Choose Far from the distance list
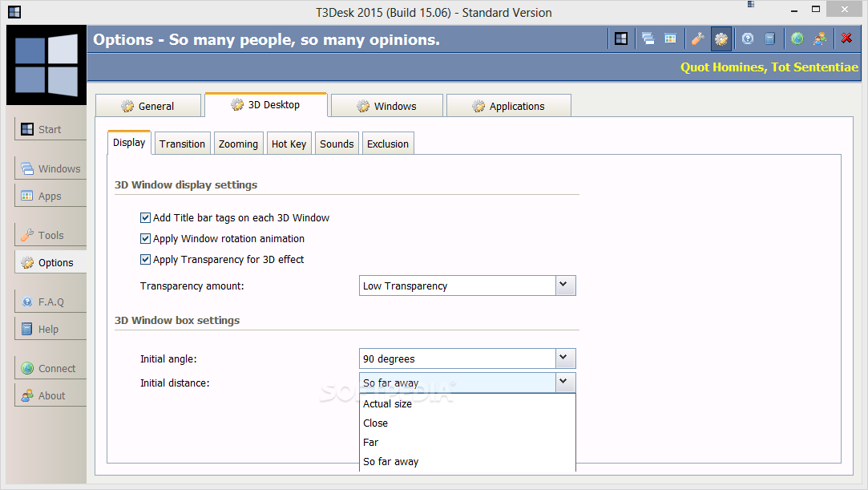 pos(467,443)
